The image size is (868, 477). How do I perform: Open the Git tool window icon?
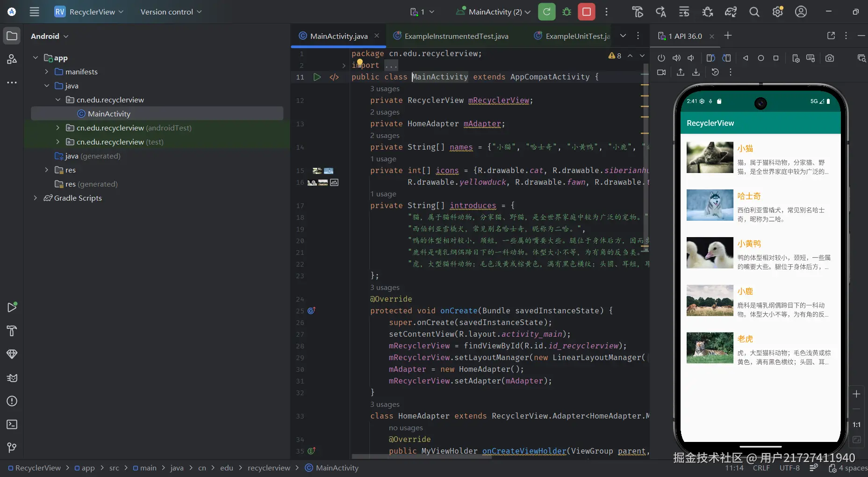(12, 448)
